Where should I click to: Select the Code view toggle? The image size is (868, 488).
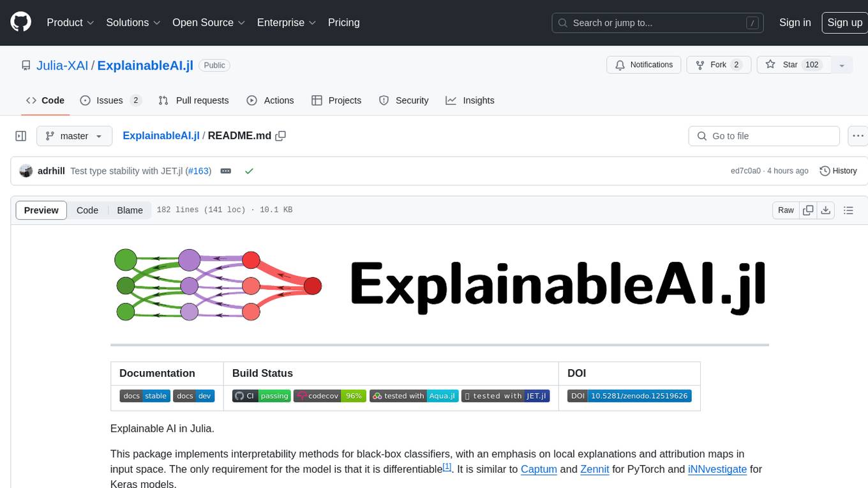pyautogui.click(x=87, y=210)
